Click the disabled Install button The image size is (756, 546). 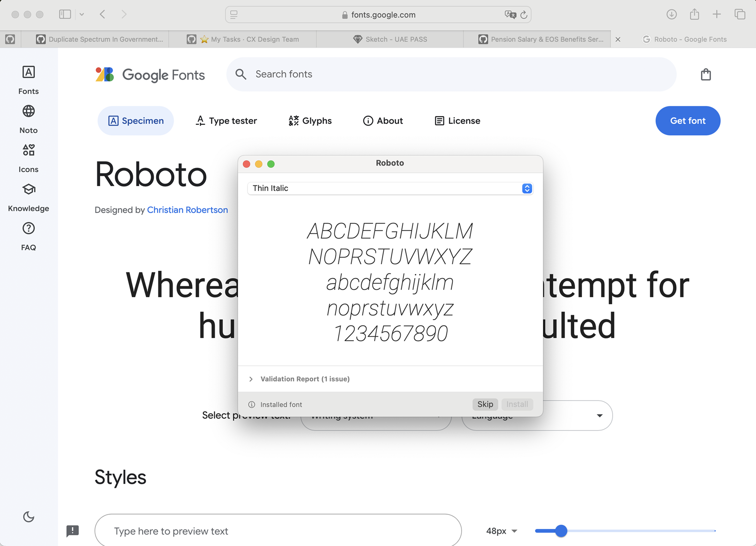pos(517,404)
